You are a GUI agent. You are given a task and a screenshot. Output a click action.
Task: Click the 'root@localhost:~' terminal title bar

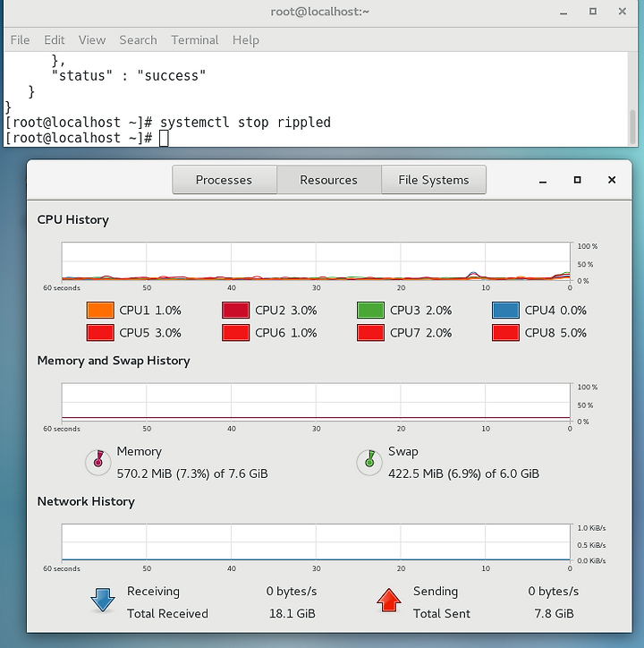[x=319, y=12]
